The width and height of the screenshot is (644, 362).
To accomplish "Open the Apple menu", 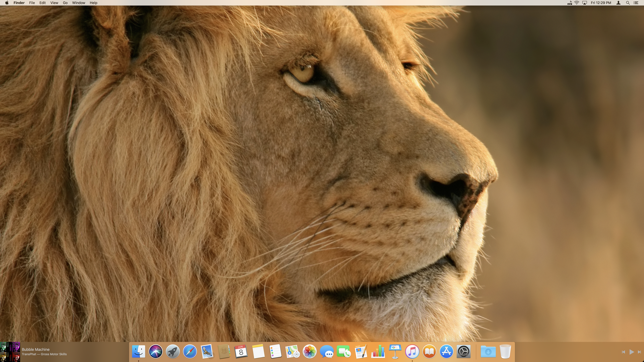I will pos(7,3).
